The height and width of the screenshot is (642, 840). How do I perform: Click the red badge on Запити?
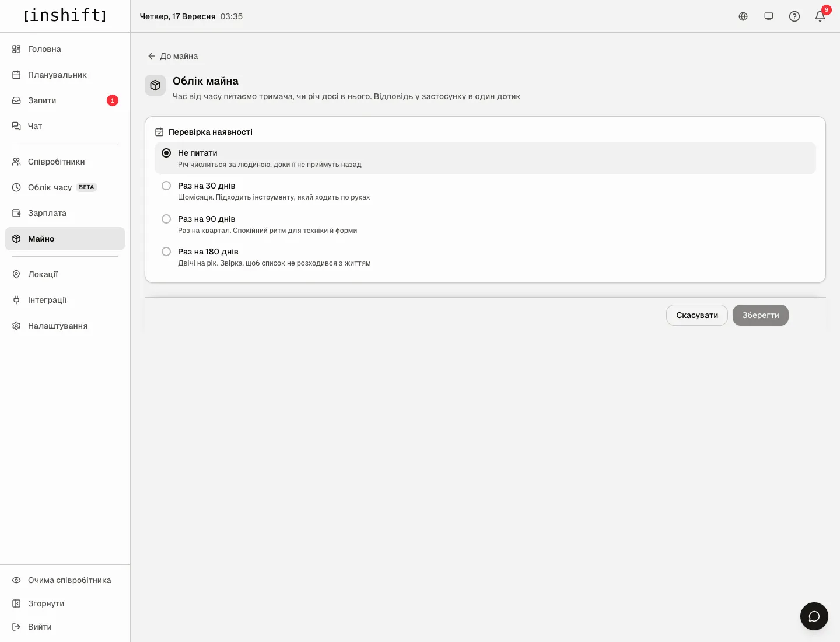[113, 100]
